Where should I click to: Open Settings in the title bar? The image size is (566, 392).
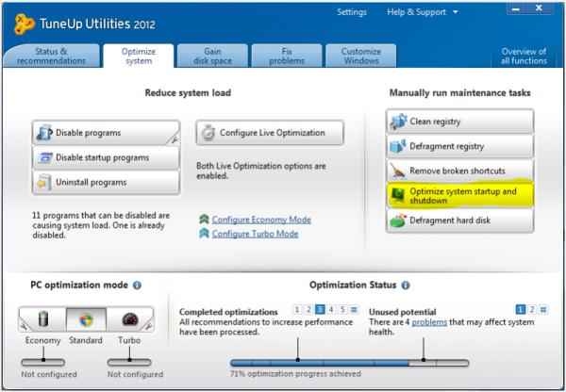[352, 12]
